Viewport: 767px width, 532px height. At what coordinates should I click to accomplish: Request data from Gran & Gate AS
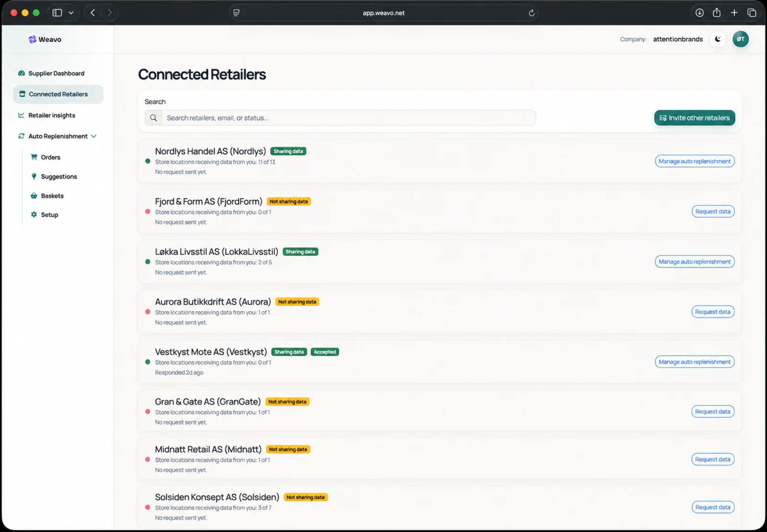point(713,412)
